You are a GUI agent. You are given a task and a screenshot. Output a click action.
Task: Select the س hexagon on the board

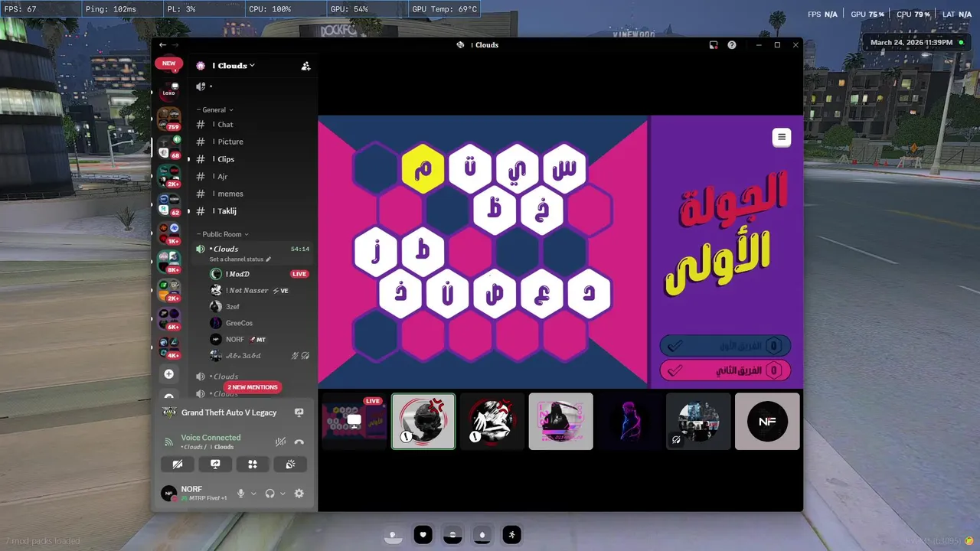(565, 168)
